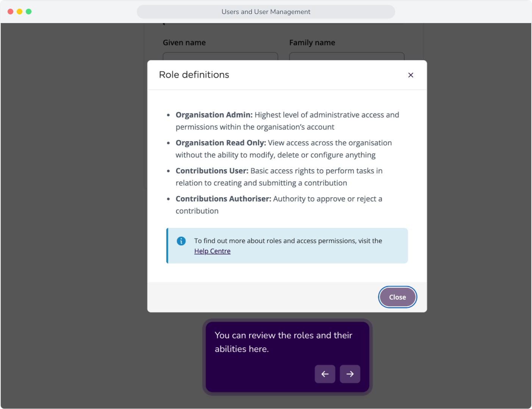Click the Role definitions heading
This screenshot has height=409, width=532.
click(194, 75)
